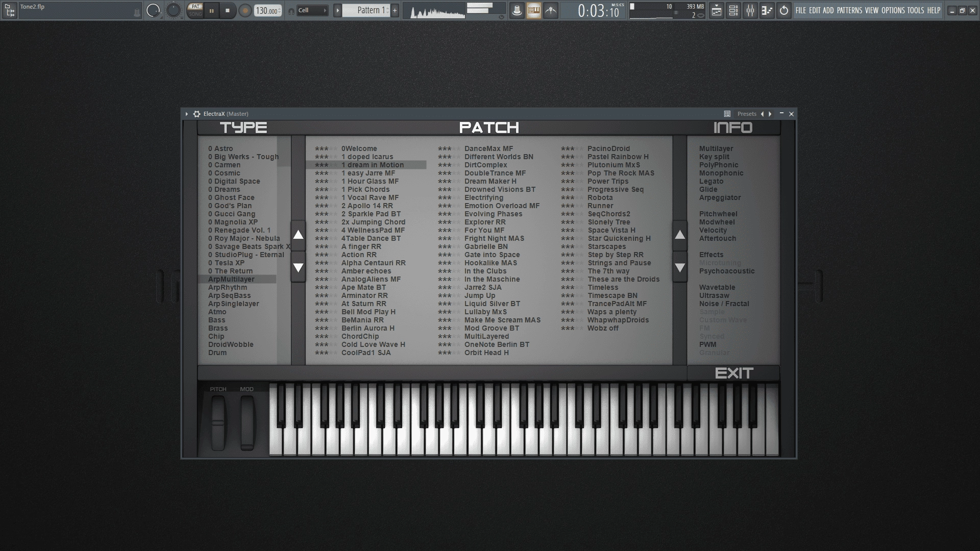The width and height of the screenshot is (980, 551).
Task: Select the Bass type
Action: pos(216,320)
